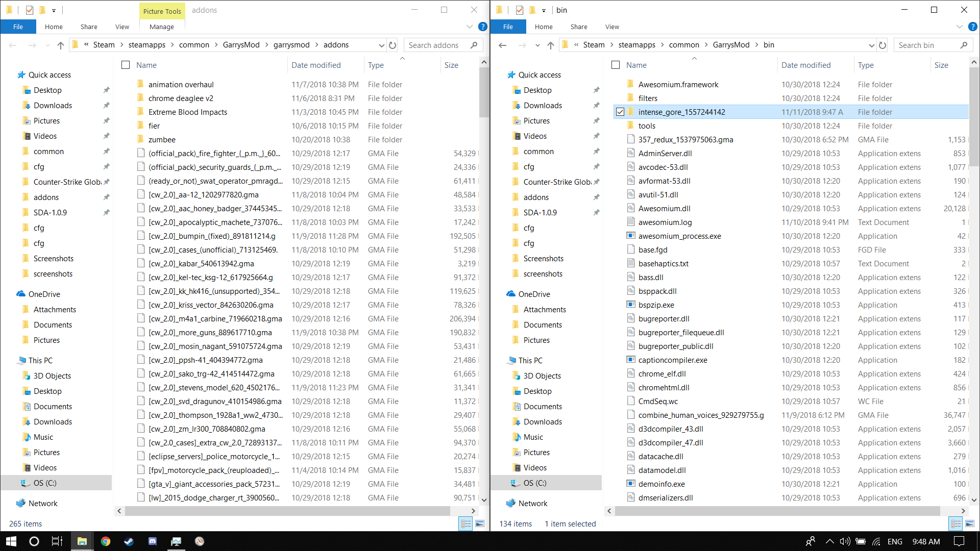Click the steamapps breadcrumb in the bin window
Image resolution: width=980 pixels, height=551 pixels.
point(636,45)
